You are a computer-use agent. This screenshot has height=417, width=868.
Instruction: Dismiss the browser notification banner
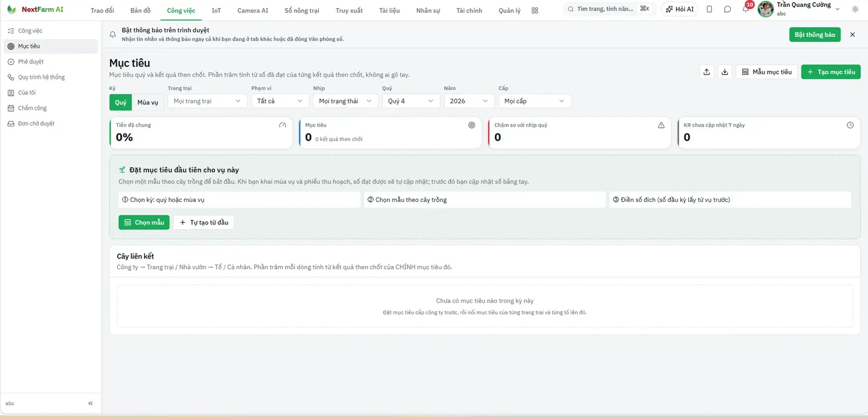[x=852, y=35]
